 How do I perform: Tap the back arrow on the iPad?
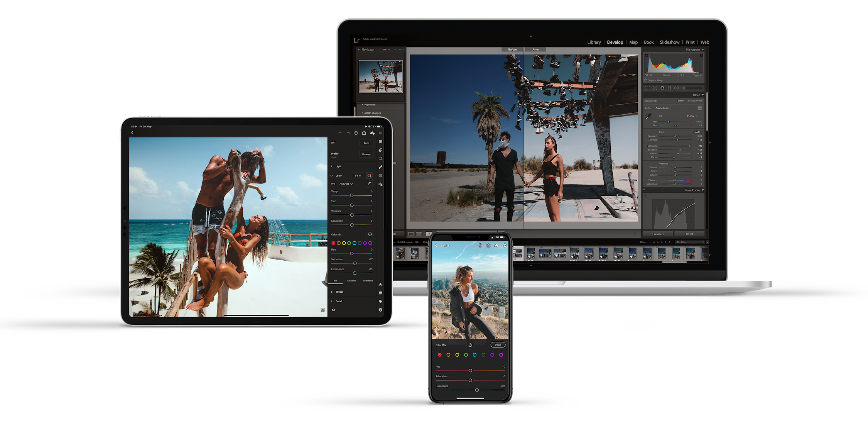point(132,133)
